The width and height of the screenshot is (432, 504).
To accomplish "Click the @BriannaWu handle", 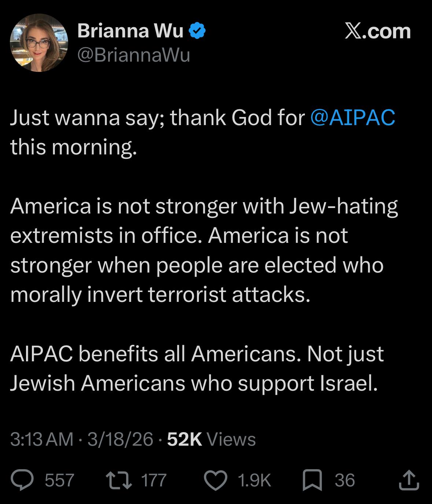I will [x=133, y=55].
